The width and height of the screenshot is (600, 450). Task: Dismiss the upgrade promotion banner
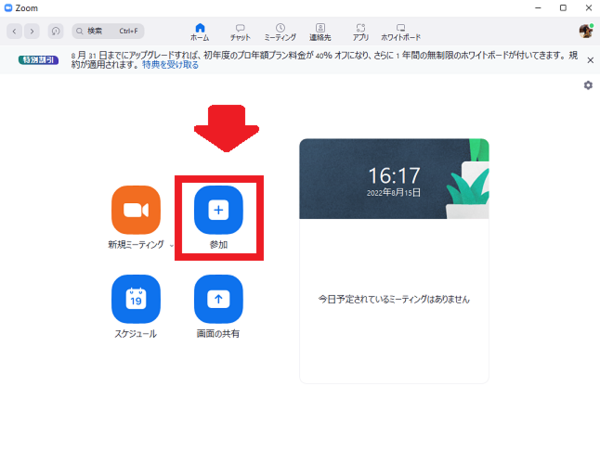click(590, 60)
